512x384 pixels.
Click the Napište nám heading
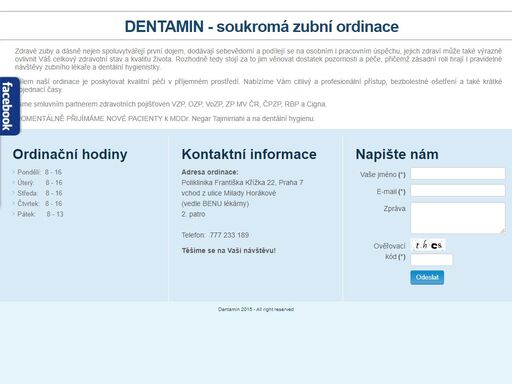[397, 154]
